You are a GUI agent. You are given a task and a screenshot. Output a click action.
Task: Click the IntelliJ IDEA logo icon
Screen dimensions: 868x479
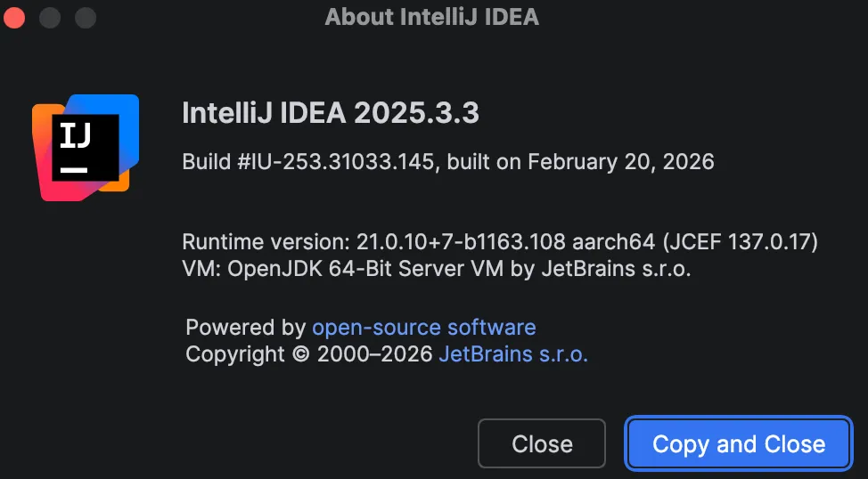pos(86,147)
